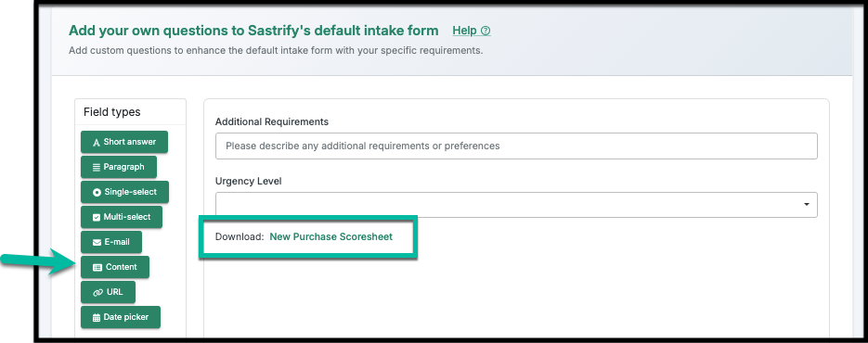Viewport: 868px width, 343px height.
Task: Click the Additional Requirements label
Action: point(272,121)
